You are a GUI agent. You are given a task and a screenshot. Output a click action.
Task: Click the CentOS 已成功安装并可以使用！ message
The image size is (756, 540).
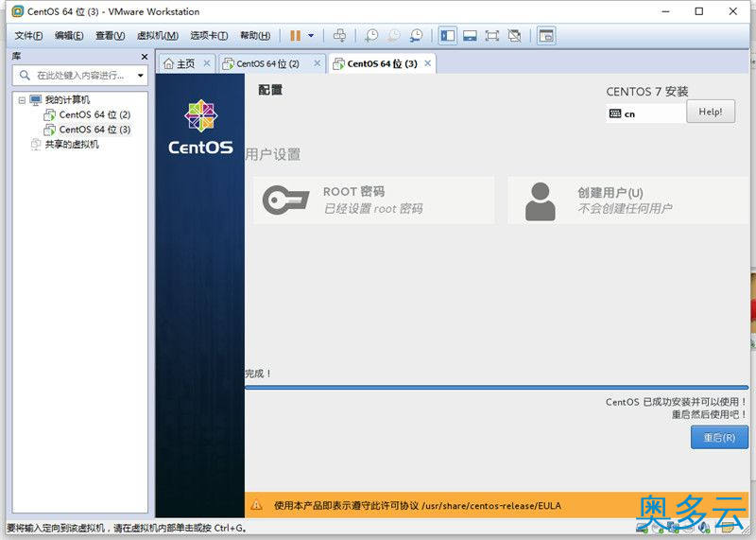(x=676, y=402)
